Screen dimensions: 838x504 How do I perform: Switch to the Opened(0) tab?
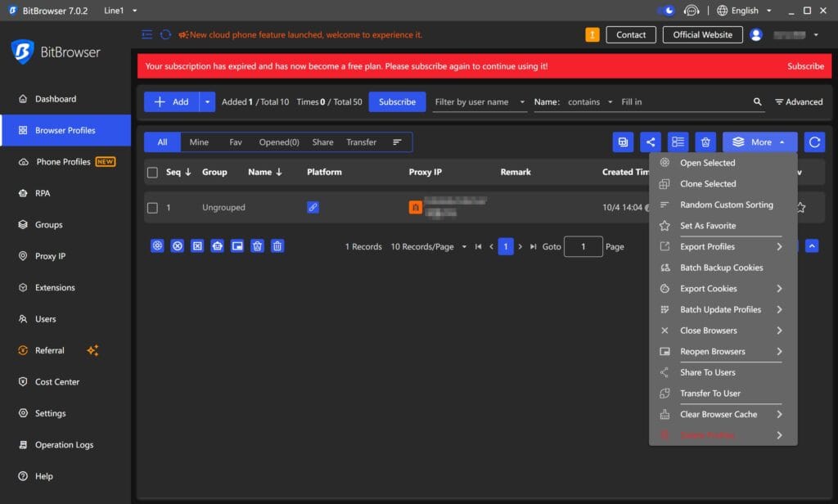[279, 142]
